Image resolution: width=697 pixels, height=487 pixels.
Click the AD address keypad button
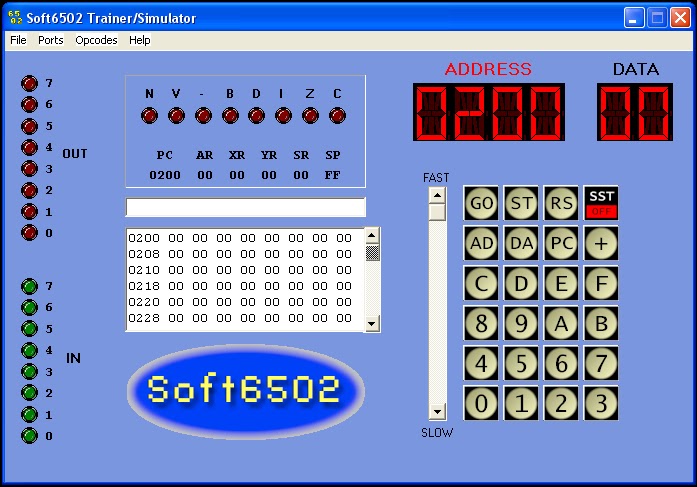(x=481, y=243)
